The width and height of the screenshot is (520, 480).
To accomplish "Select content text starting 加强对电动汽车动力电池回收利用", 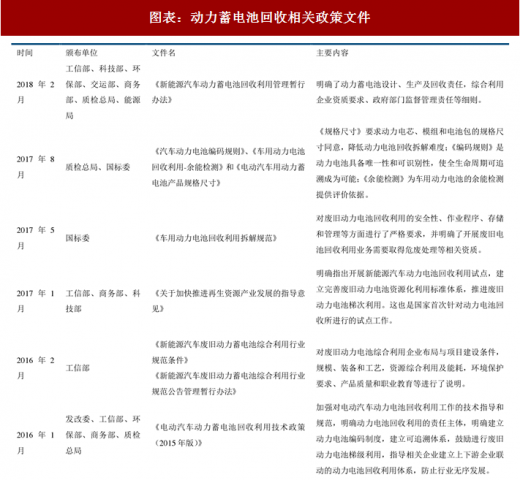I will tap(410, 439).
